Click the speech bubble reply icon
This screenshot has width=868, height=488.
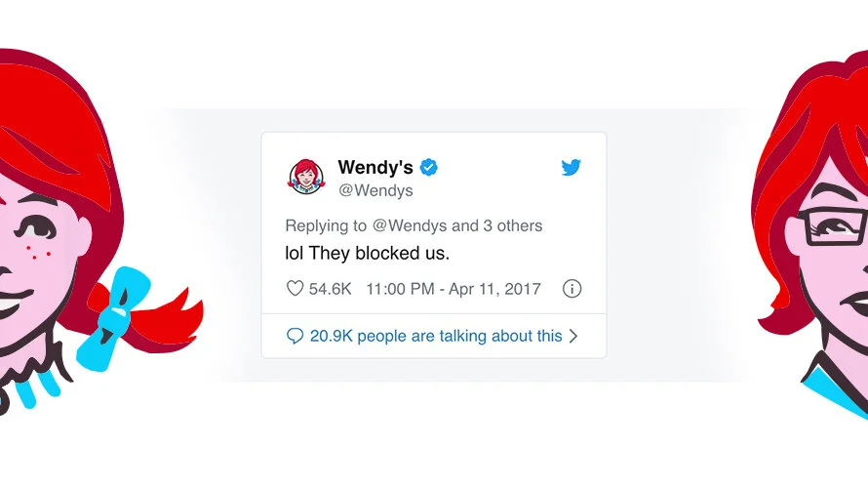point(295,336)
